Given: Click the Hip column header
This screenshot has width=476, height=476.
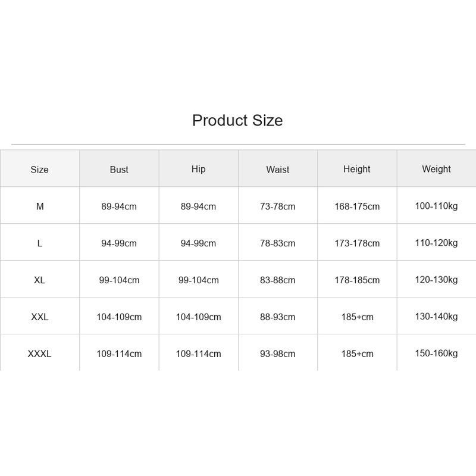Looking at the screenshot, I should (198, 169).
